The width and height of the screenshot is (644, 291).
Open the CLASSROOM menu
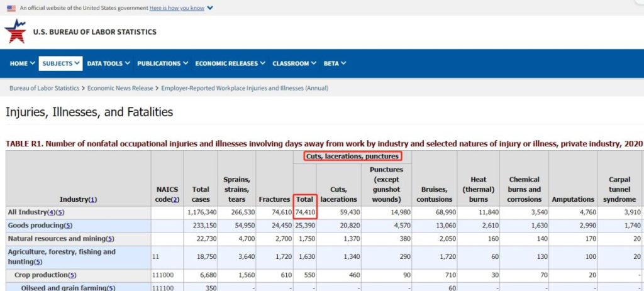point(294,63)
